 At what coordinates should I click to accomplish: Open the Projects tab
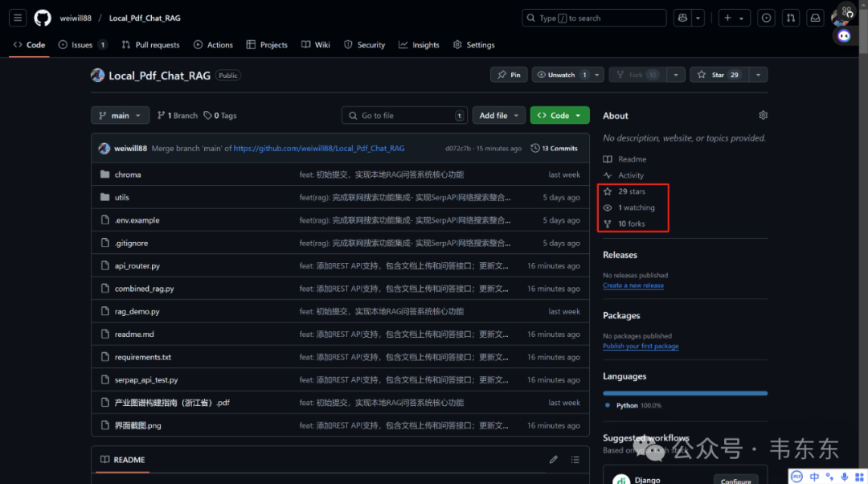click(x=267, y=45)
